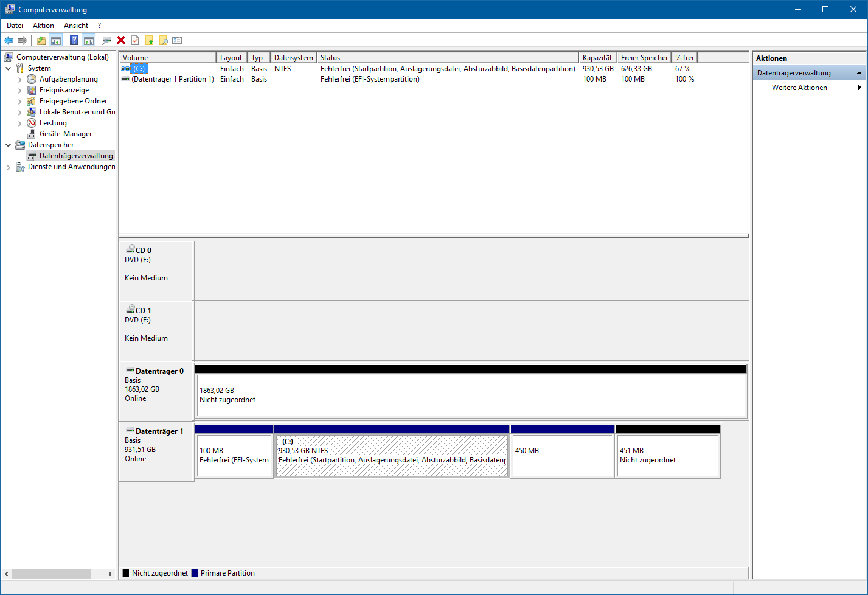Screen dimensions: 868x595
Task: Click the disk with magnifier toolbar icon
Action: coord(106,40)
